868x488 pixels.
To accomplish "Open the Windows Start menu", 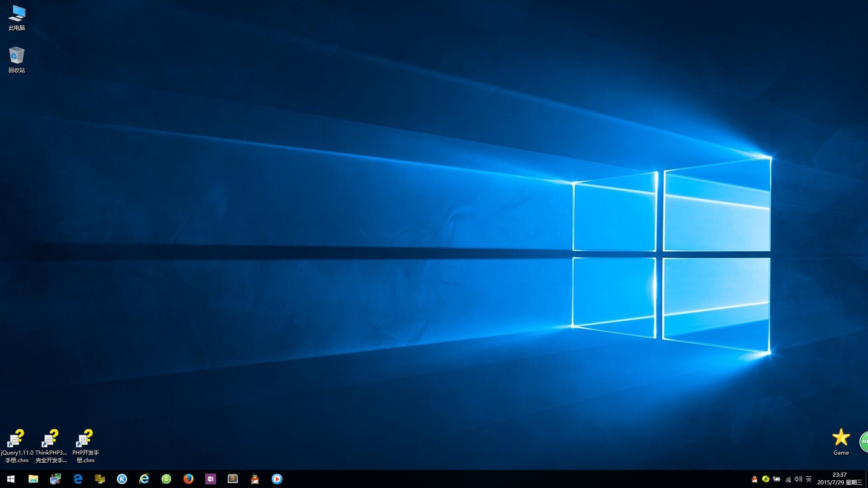I will (x=11, y=479).
